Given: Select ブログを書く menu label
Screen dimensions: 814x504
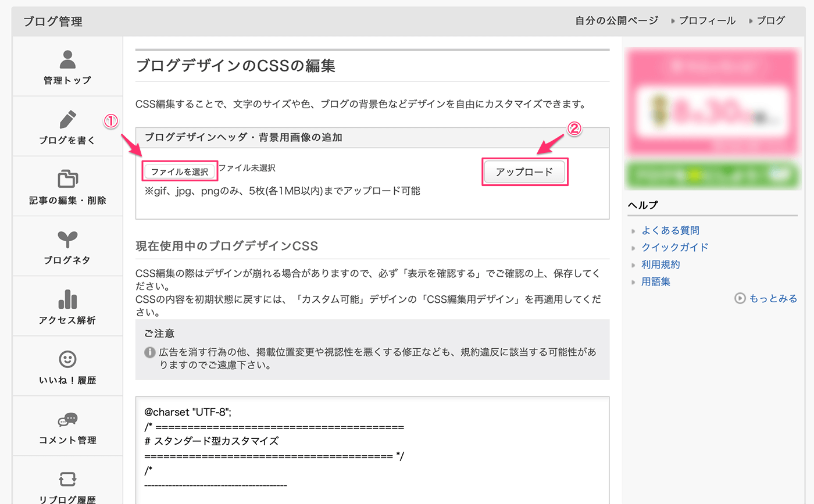Looking at the screenshot, I should [x=67, y=141].
